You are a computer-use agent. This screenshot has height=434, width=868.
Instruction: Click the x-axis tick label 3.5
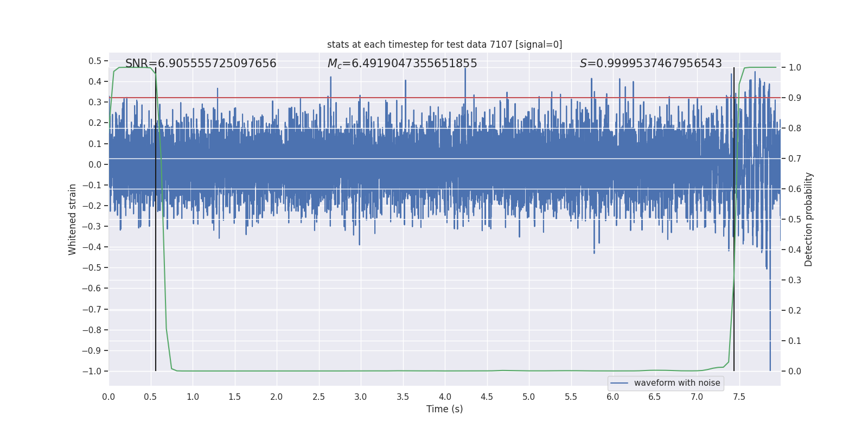pyautogui.click(x=403, y=397)
